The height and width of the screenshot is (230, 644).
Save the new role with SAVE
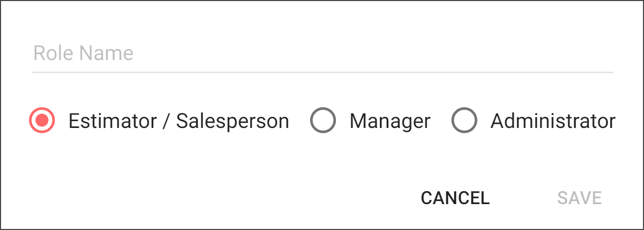(x=579, y=198)
